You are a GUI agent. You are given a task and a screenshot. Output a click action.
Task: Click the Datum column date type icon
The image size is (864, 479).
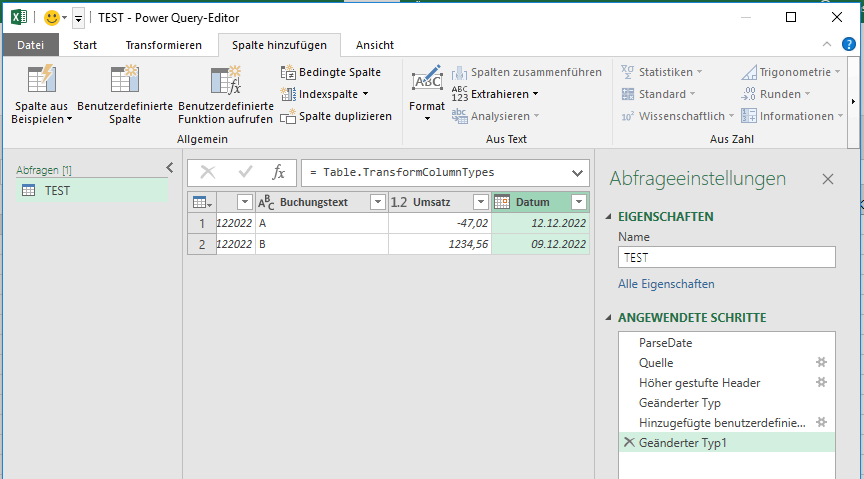[x=502, y=202]
